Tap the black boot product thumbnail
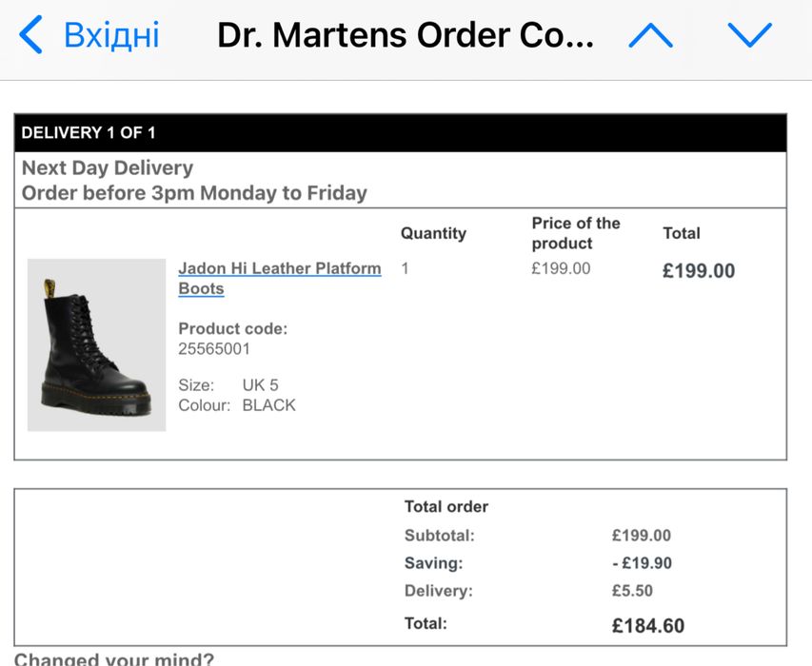The image size is (812, 666). coord(96,344)
